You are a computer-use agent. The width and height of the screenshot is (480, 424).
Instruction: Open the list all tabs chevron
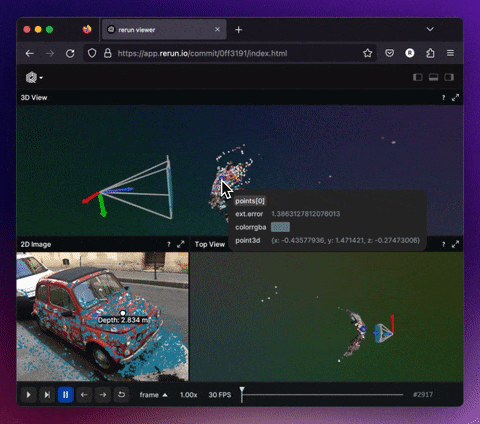430,29
